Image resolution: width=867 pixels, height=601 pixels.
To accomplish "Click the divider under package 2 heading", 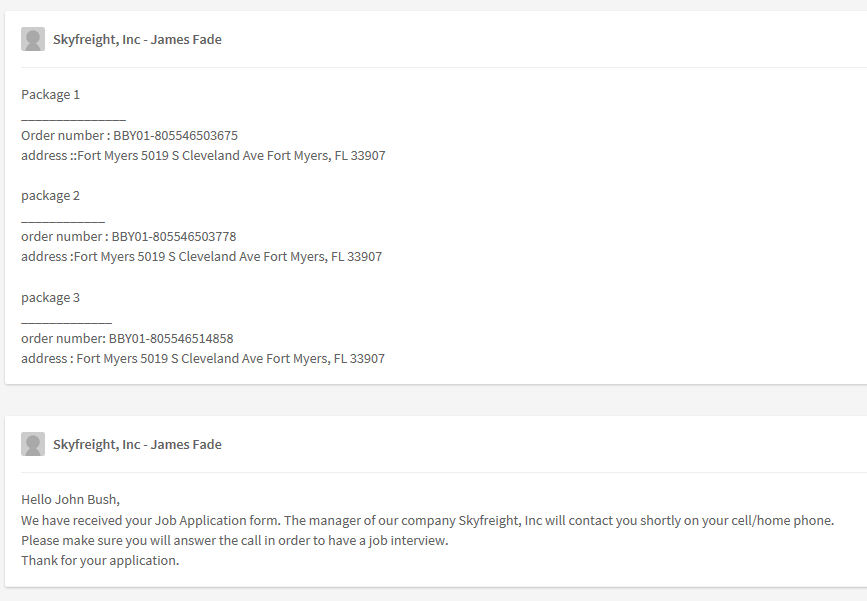I will (63, 221).
